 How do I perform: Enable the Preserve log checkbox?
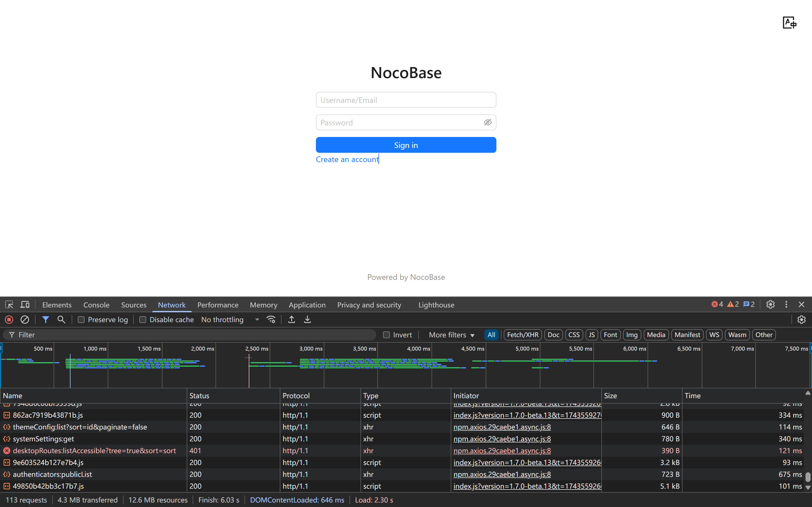pyautogui.click(x=81, y=320)
